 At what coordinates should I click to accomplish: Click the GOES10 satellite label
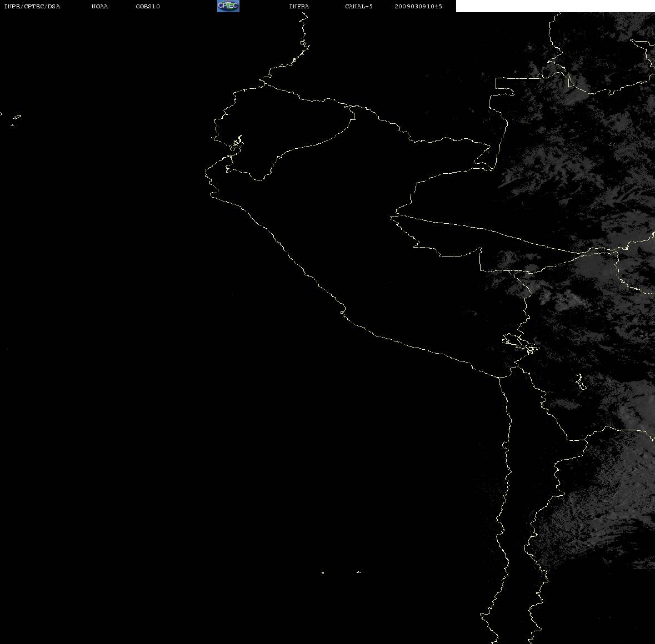tap(148, 6)
